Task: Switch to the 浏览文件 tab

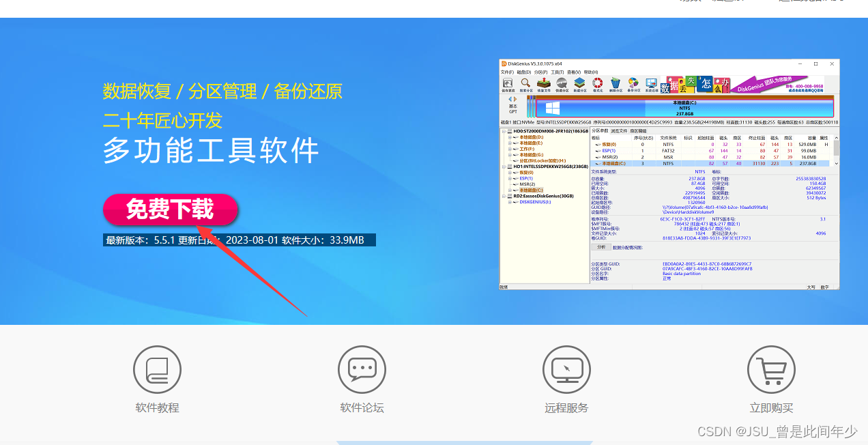Action: [619, 131]
